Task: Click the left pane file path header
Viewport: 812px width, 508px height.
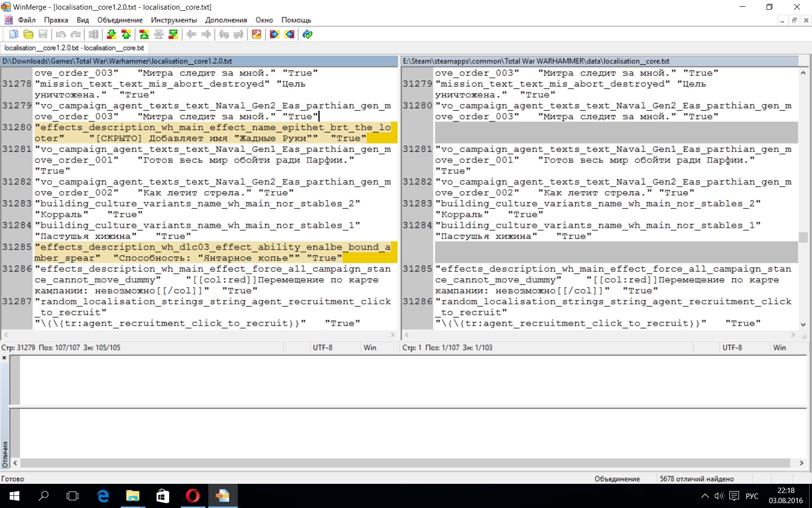Action: coord(199,61)
